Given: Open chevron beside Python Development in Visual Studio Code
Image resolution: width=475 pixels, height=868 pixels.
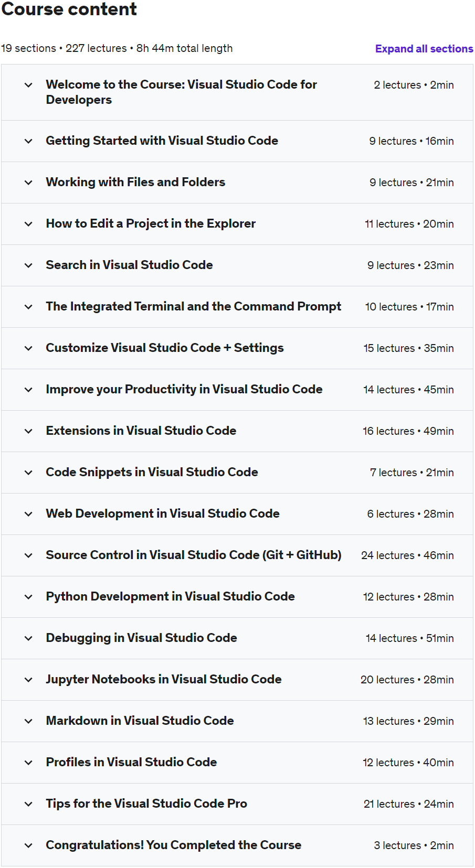Looking at the screenshot, I should tap(28, 597).
